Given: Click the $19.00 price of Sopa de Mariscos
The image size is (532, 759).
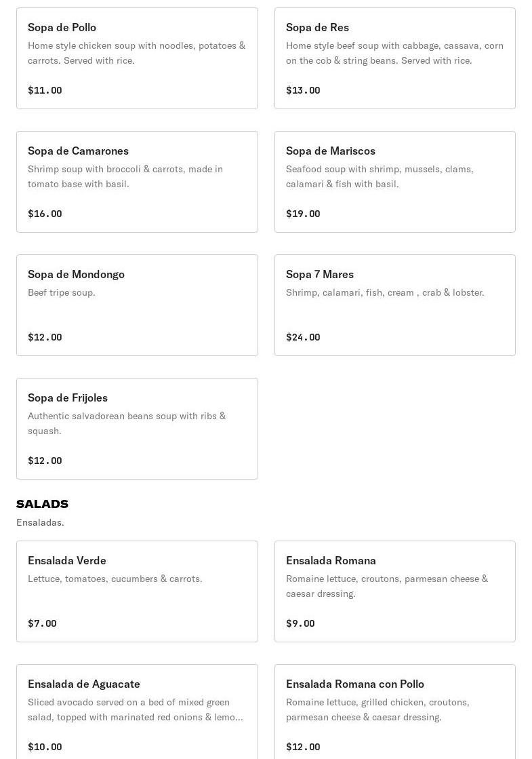Looking at the screenshot, I should 303,214.
